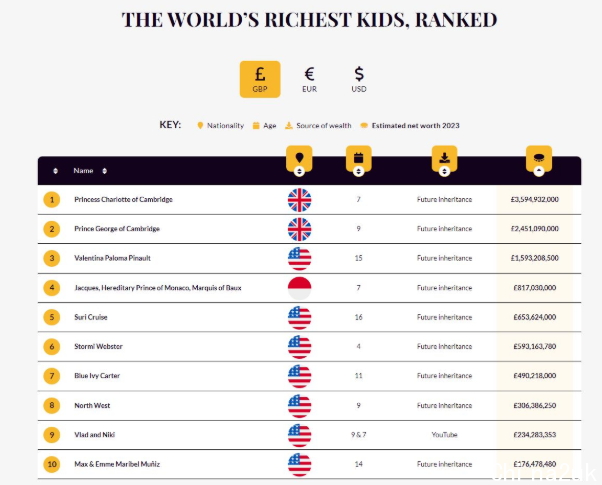Click the net worth coins column icon
Screen dimensions: 602x485
click(538, 157)
